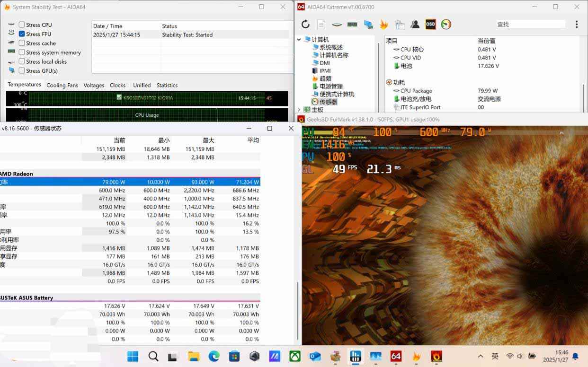Click the Refresh icon in AIDA64 toolbar
Viewport: 588px width, 367px height.
305,25
